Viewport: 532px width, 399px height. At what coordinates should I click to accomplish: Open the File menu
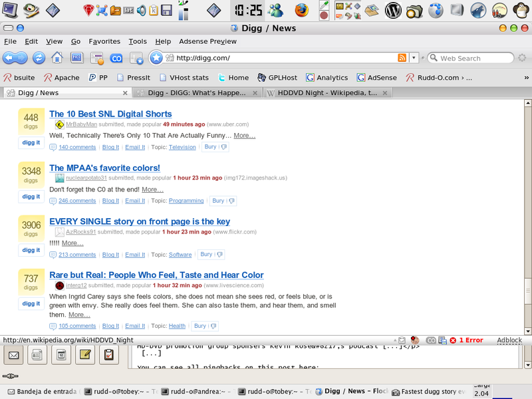pos(10,41)
